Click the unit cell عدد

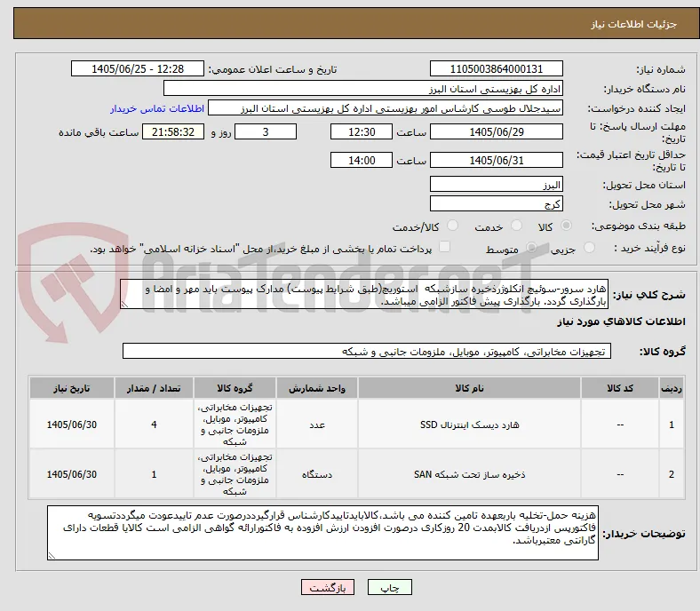317,425
